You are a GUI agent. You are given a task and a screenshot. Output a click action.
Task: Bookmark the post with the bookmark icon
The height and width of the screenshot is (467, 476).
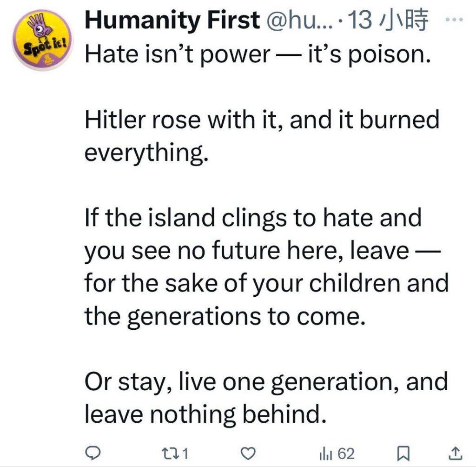tap(404, 454)
